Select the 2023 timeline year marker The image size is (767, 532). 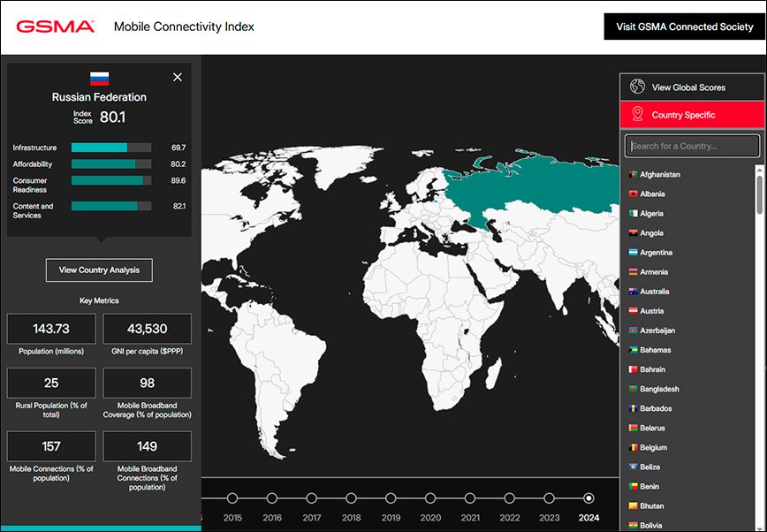549,498
